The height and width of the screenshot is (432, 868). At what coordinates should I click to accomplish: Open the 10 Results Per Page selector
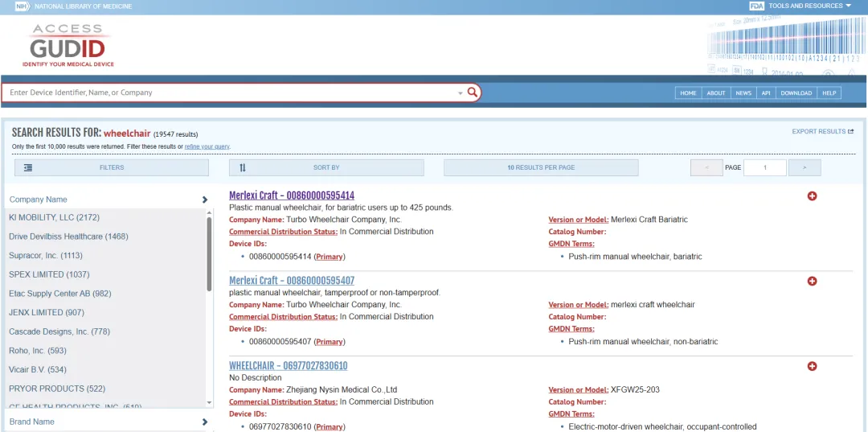click(541, 167)
